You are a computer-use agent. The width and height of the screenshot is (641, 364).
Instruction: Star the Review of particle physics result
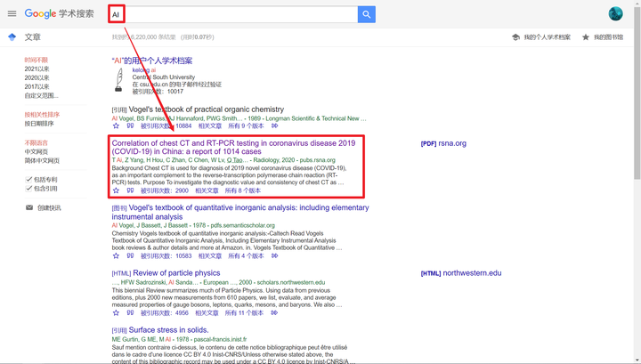pos(116,313)
